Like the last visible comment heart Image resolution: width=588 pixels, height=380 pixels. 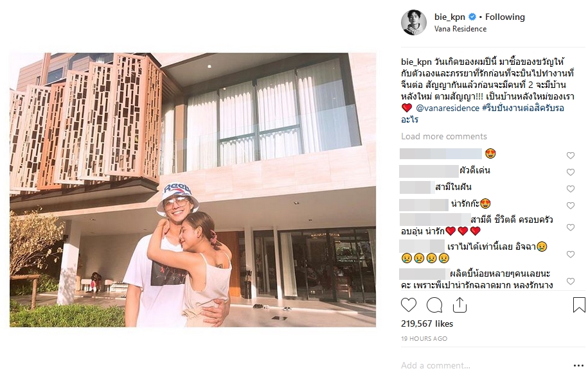coord(571,281)
